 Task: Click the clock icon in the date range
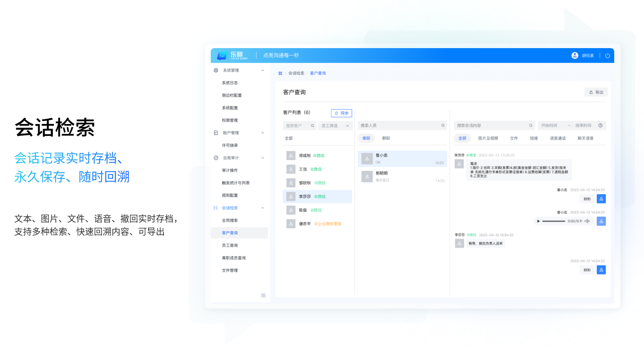(600, 125)
